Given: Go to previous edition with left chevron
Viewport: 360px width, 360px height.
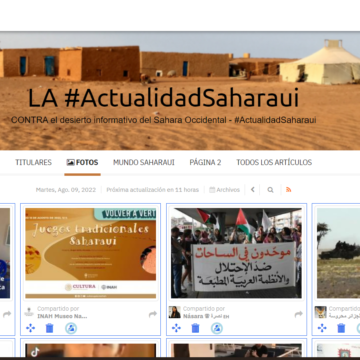Looking at the screenshot, I should [x=253, y=190].
